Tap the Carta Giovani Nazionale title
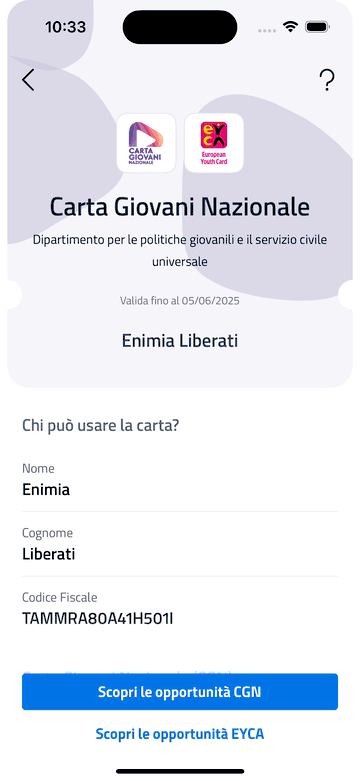Screen dimensions: 360x781 click(180, 207)
